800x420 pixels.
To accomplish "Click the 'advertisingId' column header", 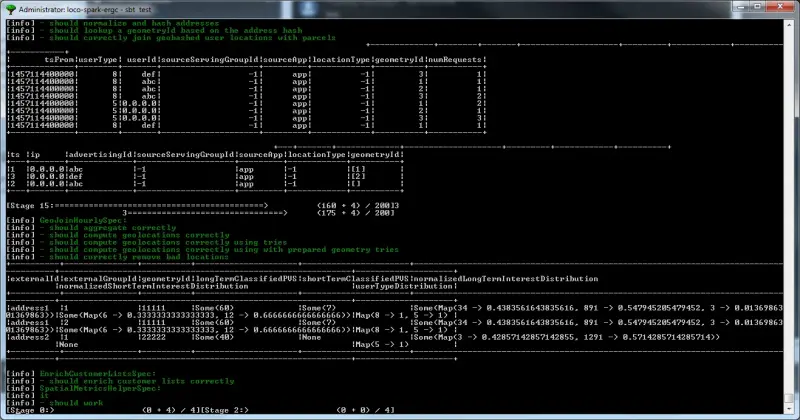I will (x=100, y=155).
